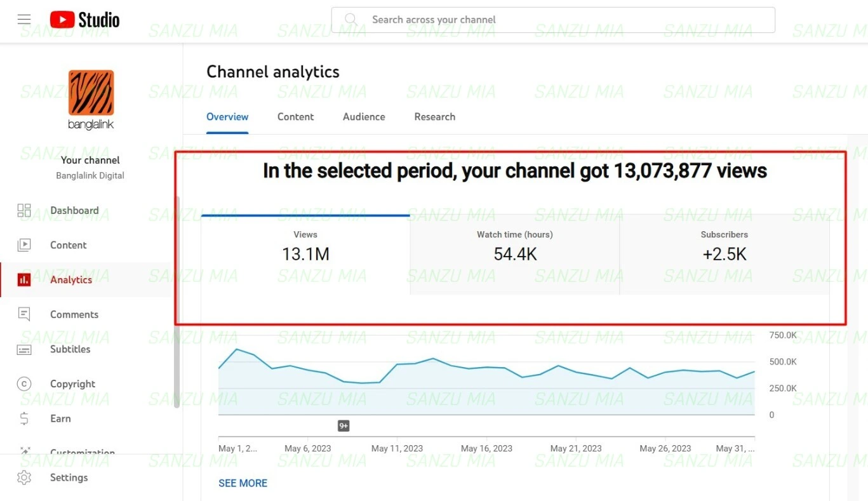Open the hamburger navigation menu

24,18
